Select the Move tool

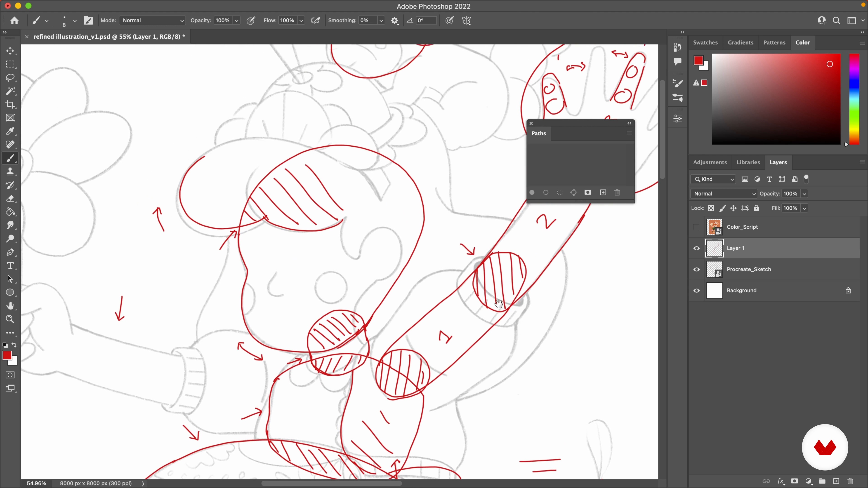10,51
